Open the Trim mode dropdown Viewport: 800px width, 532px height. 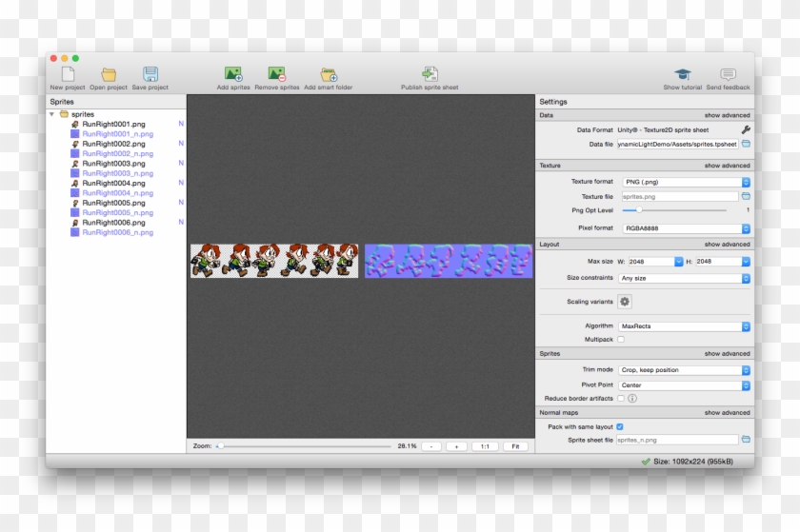pos(685,370)
